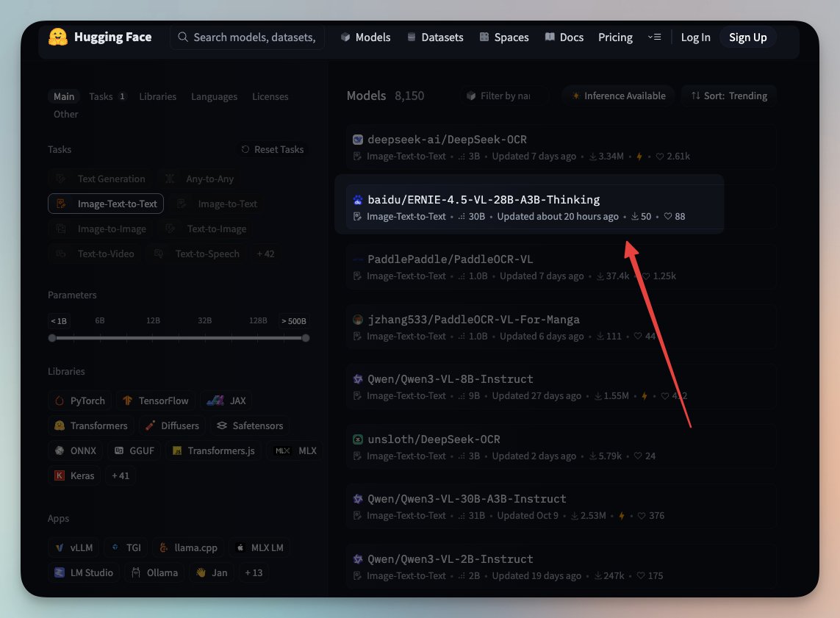Click the ONNX logo icon
The height and width of the screenshot is (618, 840).
(x=60, y=450)
